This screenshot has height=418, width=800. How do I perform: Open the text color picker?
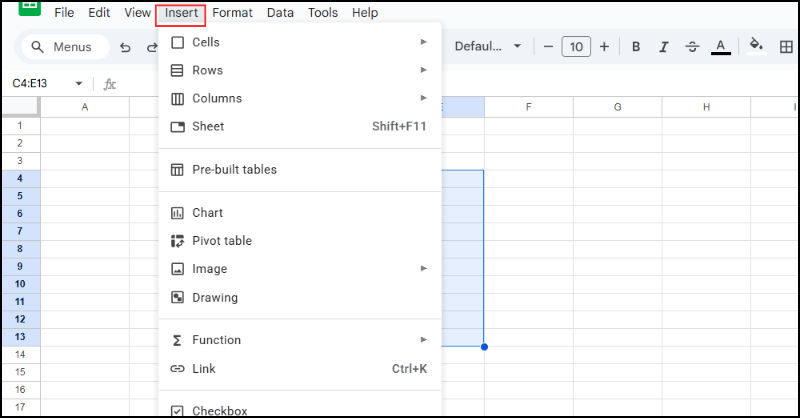pos(720,47)
